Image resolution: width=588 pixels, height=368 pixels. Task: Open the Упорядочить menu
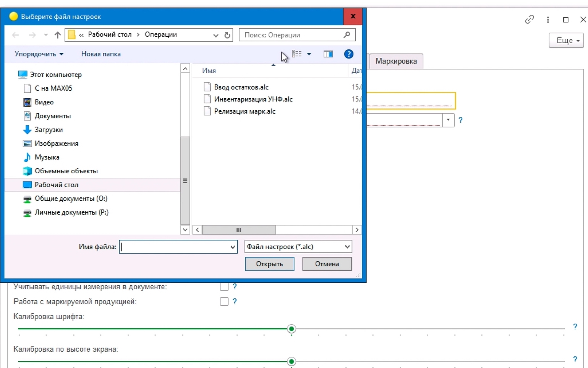39,54
